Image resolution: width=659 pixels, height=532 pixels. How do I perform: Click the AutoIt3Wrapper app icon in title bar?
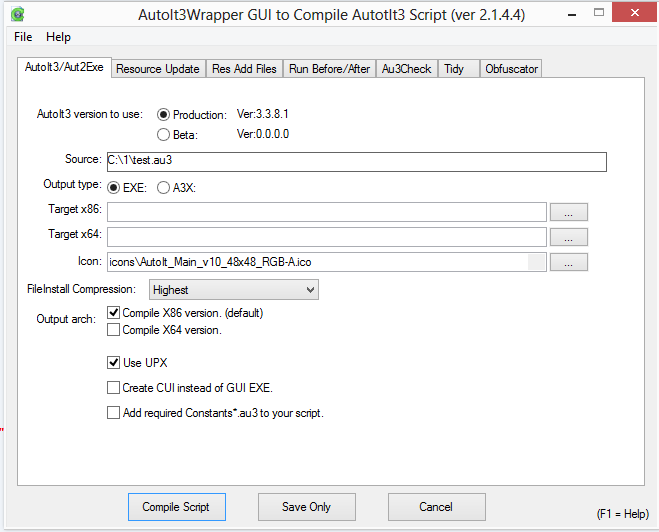pyautogui.click(x=17, y=13)
